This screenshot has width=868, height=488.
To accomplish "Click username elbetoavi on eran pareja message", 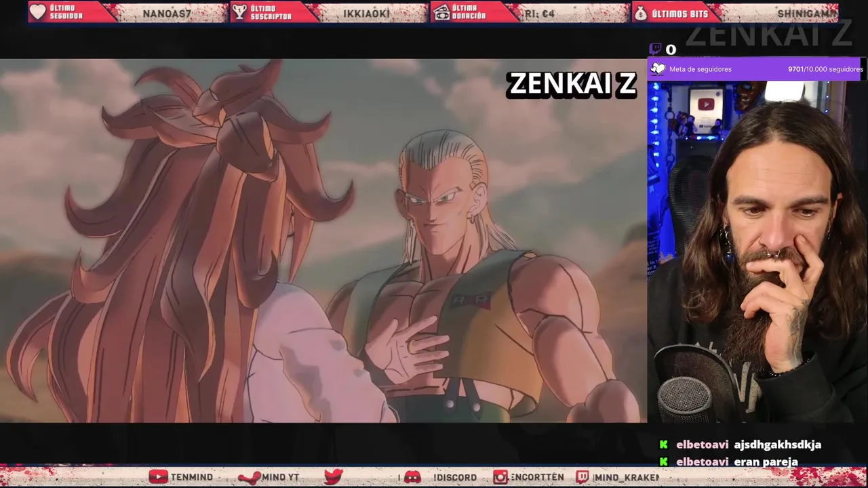I will tap(702, 462).
